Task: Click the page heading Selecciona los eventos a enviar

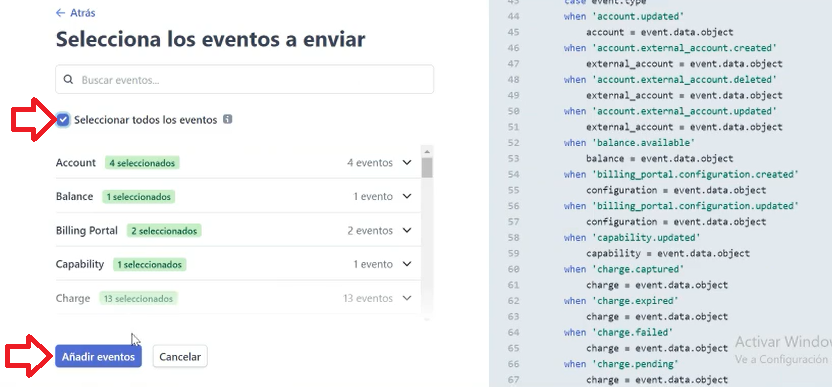Action: tap(211, 40)
